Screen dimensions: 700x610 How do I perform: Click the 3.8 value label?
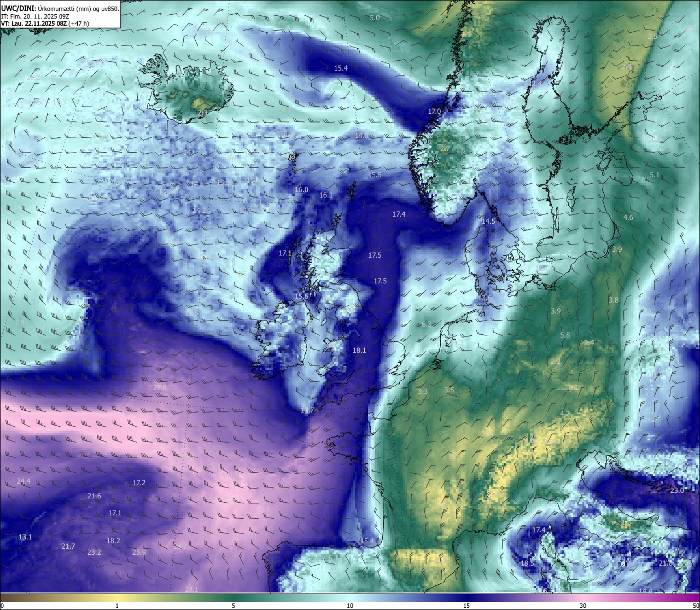tap(614, 300)
